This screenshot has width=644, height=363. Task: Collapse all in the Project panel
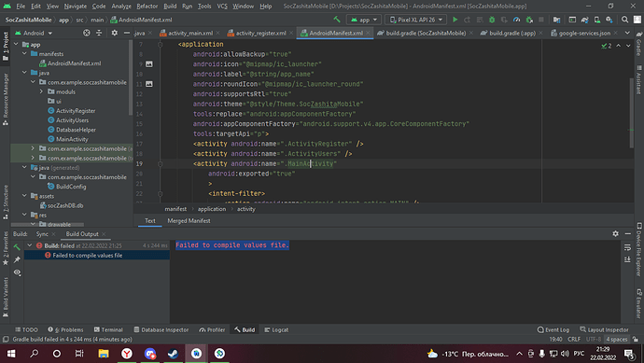click(99, 33)
